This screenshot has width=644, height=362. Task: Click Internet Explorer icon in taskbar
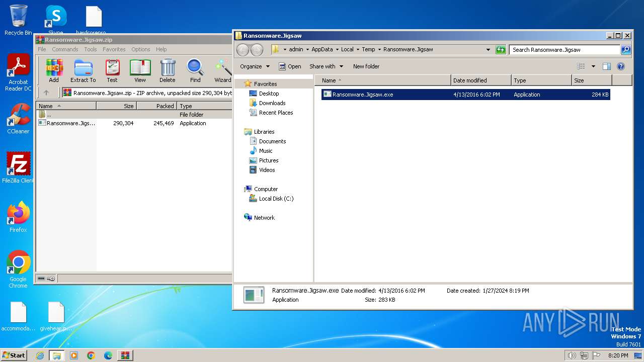[x=40, y=355]
